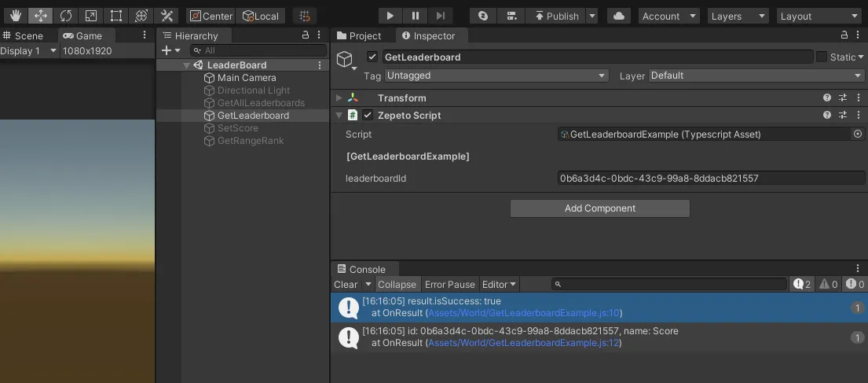Disable the Zepeto Script checkbox
This screenshot has width=868, height=383.
tap(368, 116)
